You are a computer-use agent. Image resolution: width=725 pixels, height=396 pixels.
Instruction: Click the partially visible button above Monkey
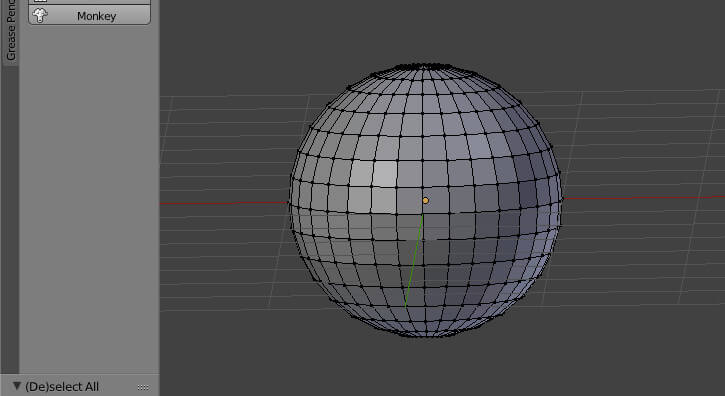89,2
